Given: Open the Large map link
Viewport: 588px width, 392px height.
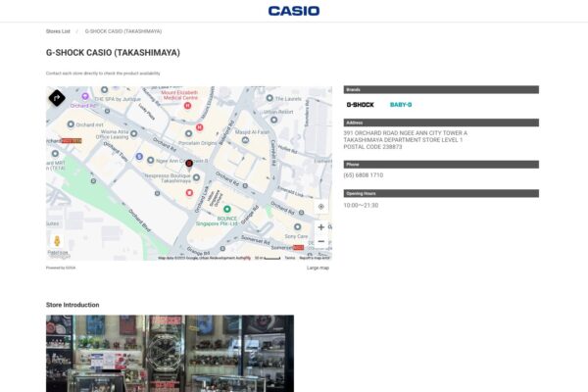Looking at the screenshot, I should (318, 268).
